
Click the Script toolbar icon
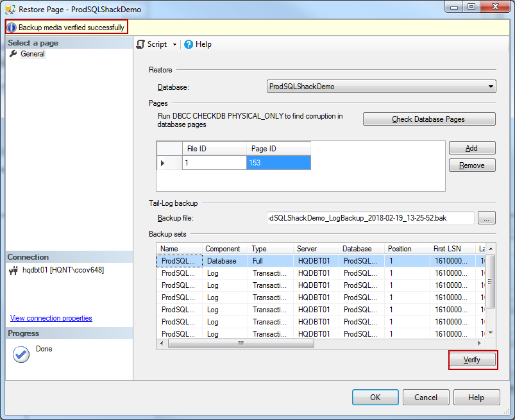141,44
